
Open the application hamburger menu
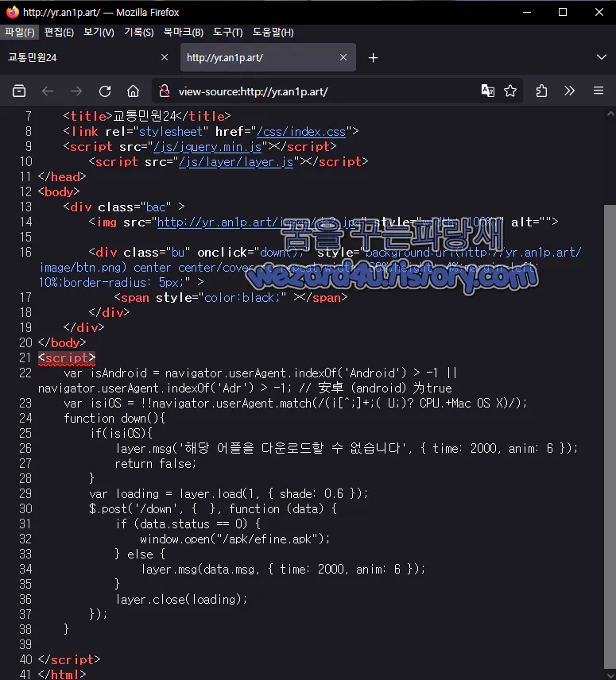(599, 91)
